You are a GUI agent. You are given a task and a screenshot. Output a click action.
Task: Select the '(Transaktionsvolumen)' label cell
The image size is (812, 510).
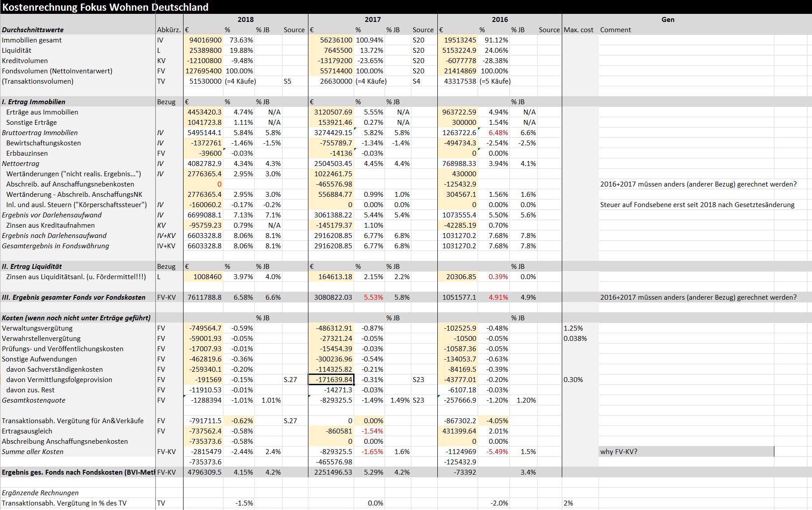coord(38,81)
